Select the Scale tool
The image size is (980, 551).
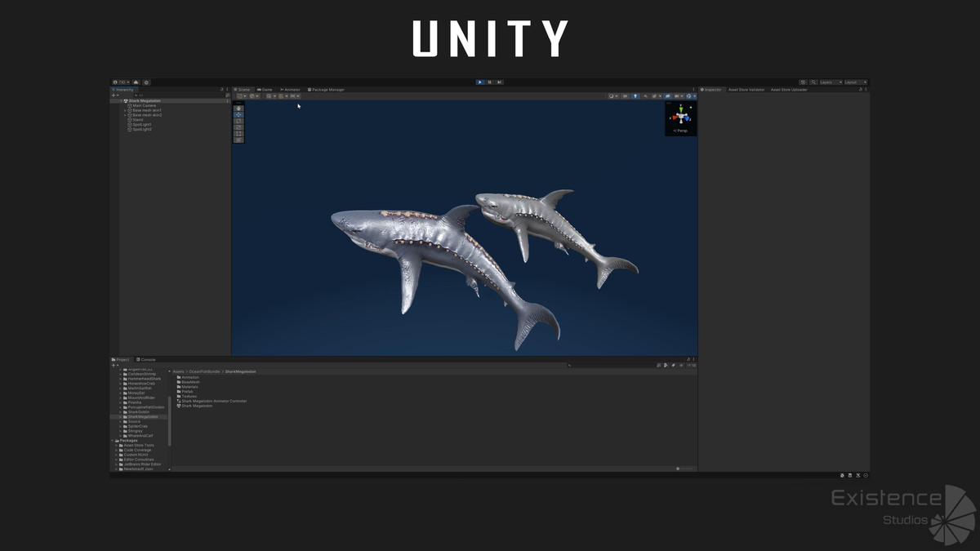click(238, 127)
